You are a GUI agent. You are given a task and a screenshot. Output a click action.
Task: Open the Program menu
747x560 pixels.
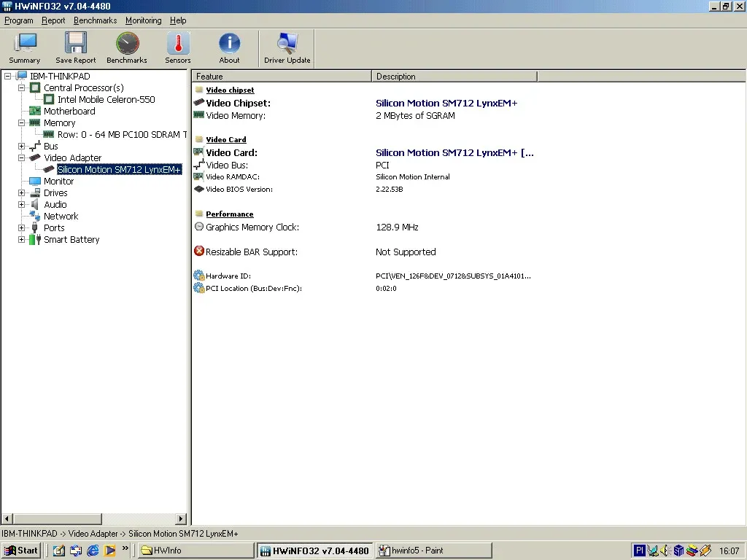[x=18, y=20]
